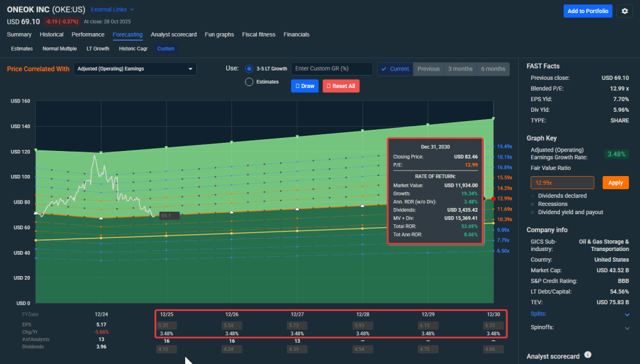This screenshot has width=640, height=364.
Task: Toggle Dividend yield and payout legend dot
Action: pos(533,212)
